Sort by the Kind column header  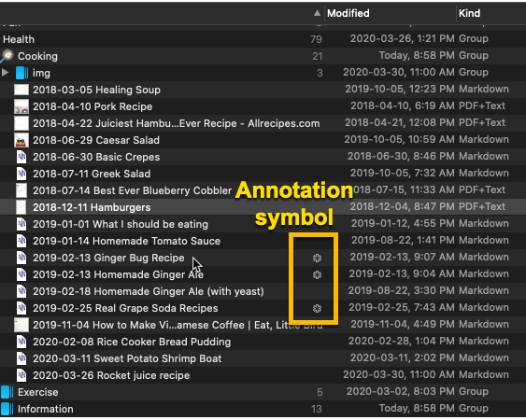(x=469, y=13)
